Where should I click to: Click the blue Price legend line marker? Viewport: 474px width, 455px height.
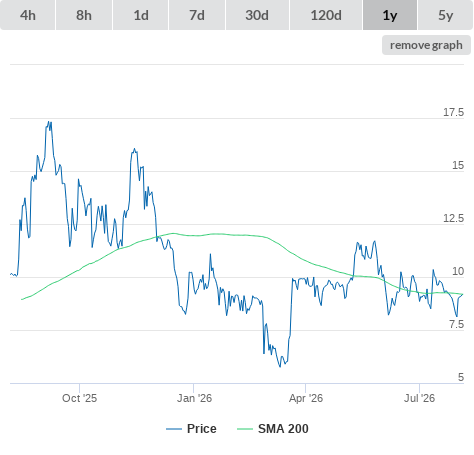[174, 429]
